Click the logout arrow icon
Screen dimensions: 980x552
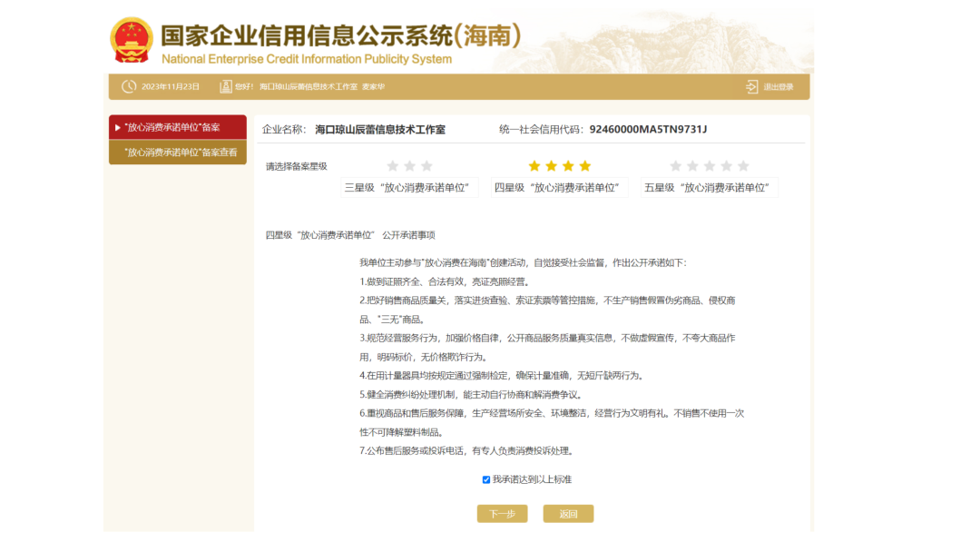[x=752, y=87]
